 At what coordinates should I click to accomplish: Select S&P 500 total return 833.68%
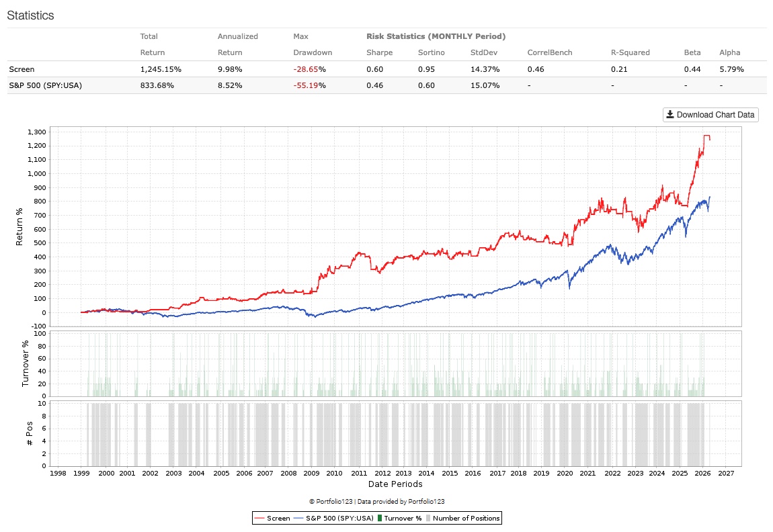tap(157, 86)
